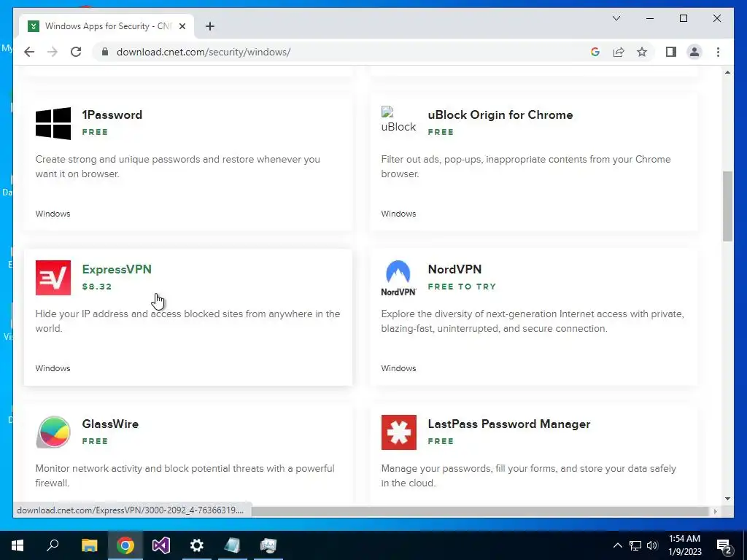Open the network status tray icon
The width and height of the screenshot is (747, 560).
tap(635, 545)
